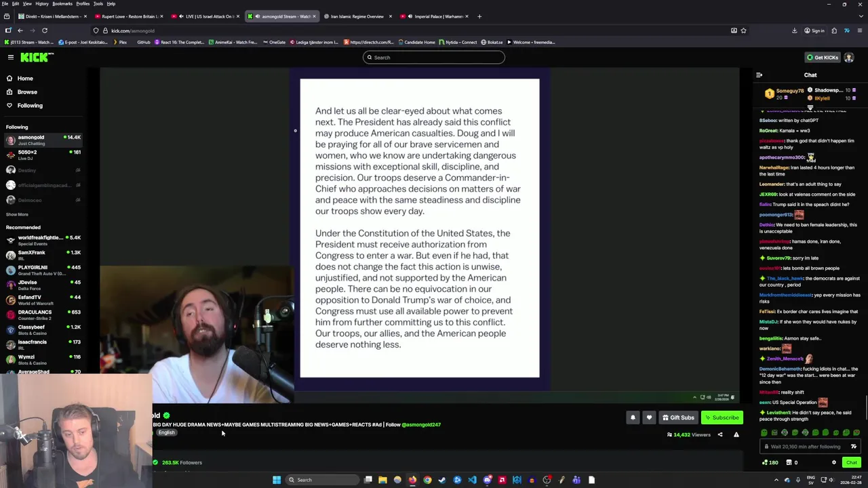The image size is (868, 488).
Task: Click the Gift Subs button
Action: click(x=678, y=418)
